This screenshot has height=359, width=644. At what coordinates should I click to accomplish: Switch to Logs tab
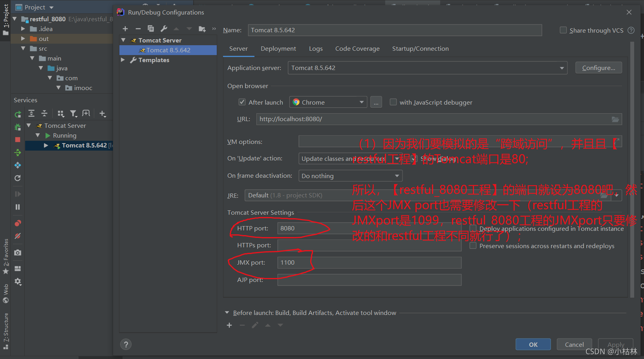[x=316, y=49]
